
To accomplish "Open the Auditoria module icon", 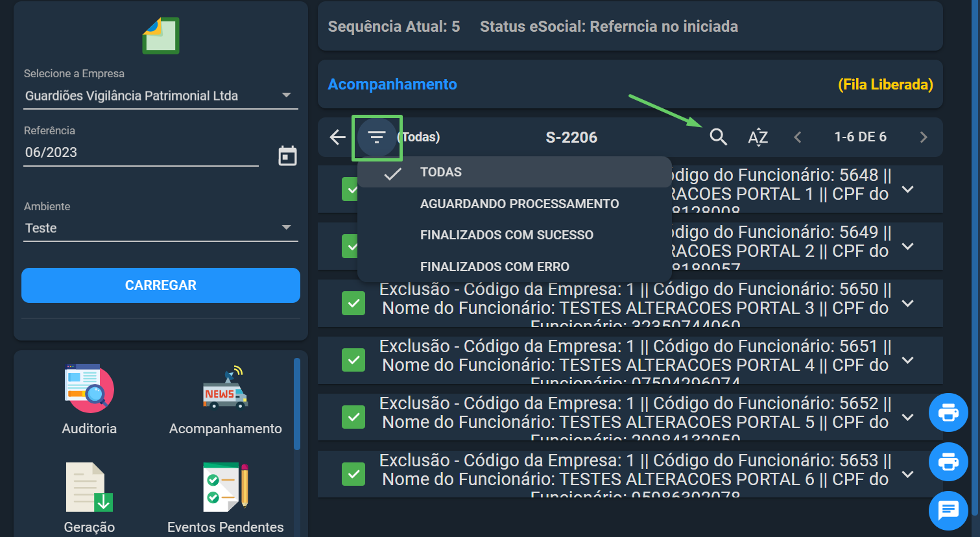I will pos(90,388).
